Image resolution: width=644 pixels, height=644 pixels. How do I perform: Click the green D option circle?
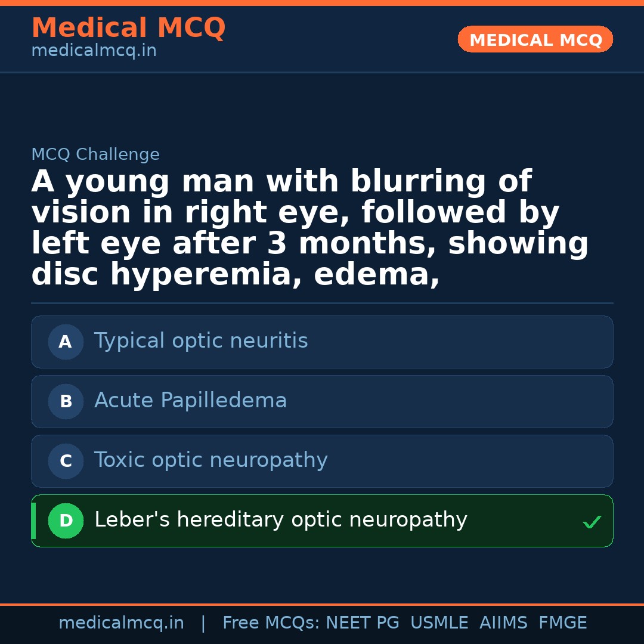point(66,521)
